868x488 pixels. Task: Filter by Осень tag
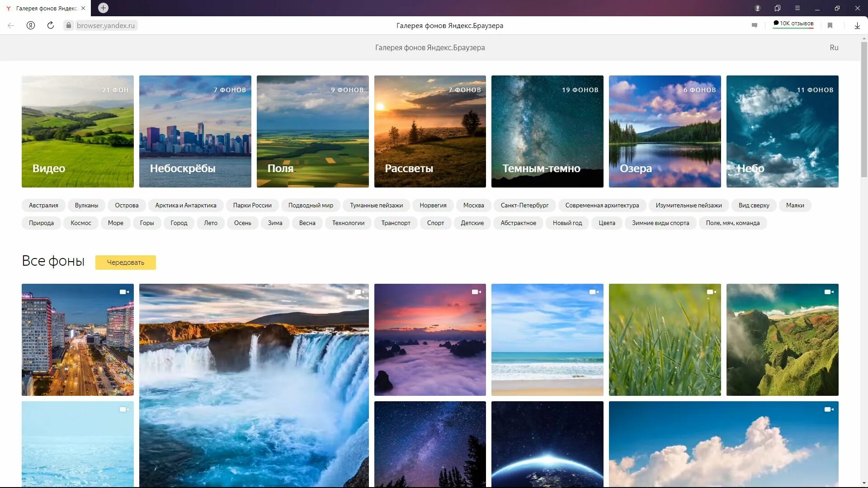click(x=243, y=223)
